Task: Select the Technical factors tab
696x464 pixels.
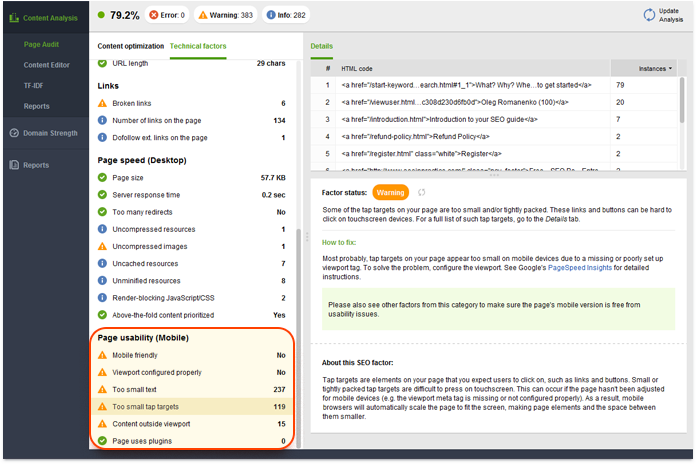Action: [198, 46]
